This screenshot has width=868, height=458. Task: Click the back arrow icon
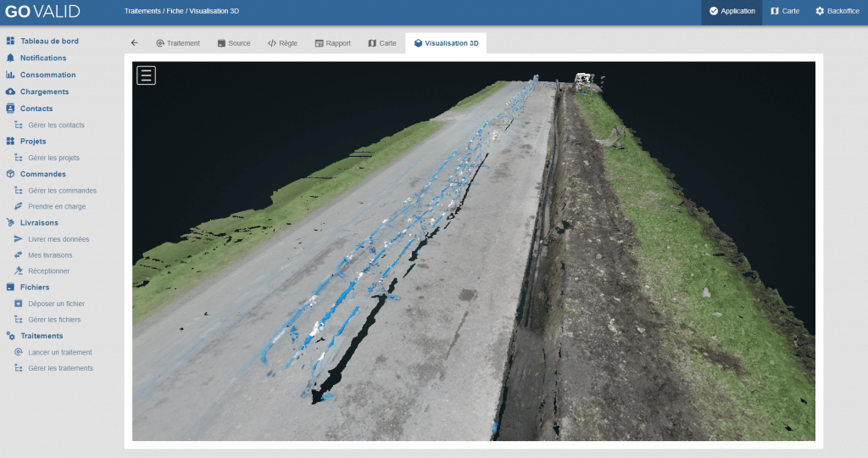pyautogui.click(x=134, y=43)
